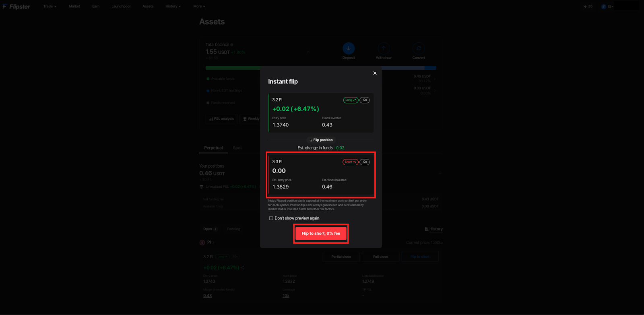Click the green Long badge in dialog

pos(351,100)
